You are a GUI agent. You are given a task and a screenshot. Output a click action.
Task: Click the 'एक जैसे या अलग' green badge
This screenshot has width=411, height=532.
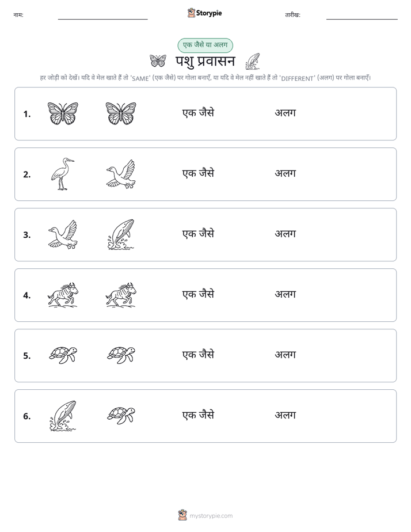click(205, 45)
